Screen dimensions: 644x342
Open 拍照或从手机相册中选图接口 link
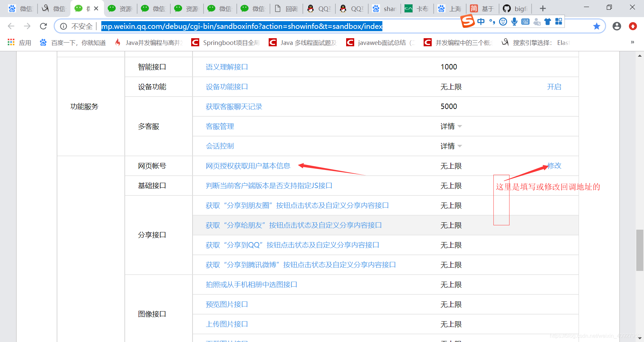pos(252,285)
